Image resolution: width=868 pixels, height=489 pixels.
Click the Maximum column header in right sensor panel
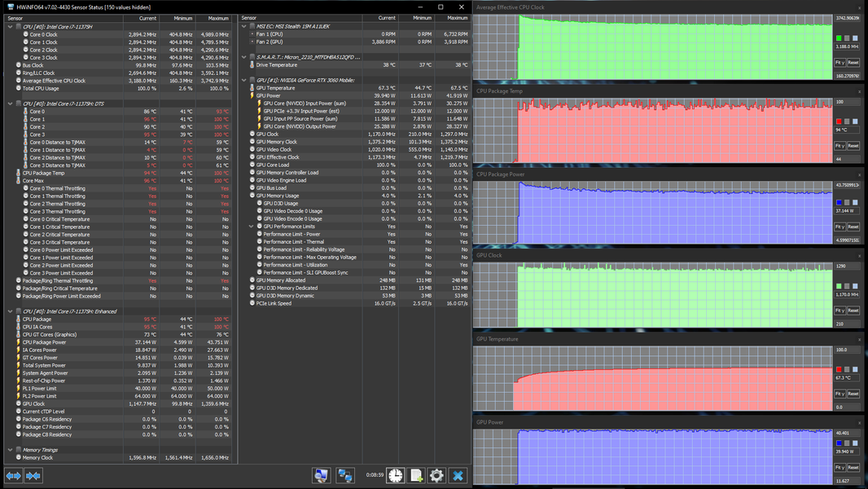click(452, 18)
